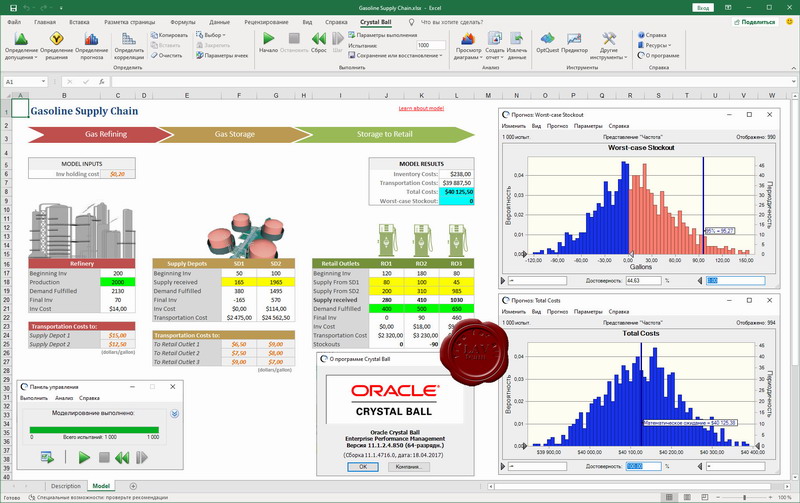Open Прогноз menu in Worst-case Stockout window
This screenshot has height=503, width=800.
(x=557, y=126)
